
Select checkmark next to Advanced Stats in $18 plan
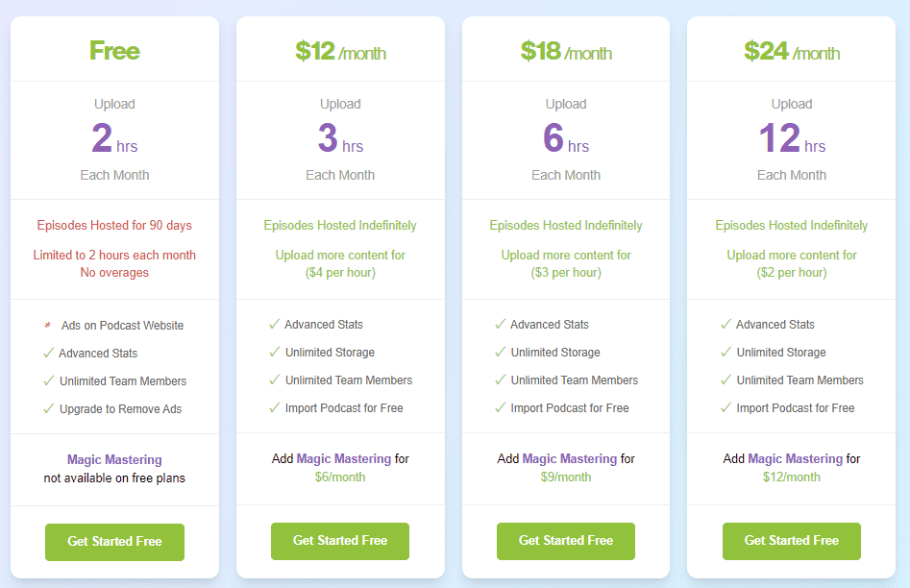(498, 325)
